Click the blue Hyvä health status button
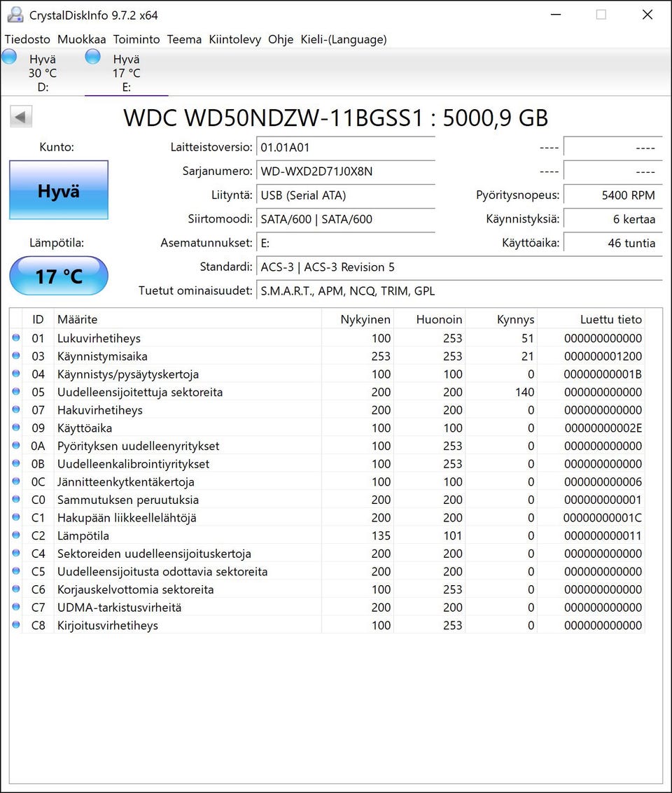Screen dimensions: 672x793 (59, 190)
